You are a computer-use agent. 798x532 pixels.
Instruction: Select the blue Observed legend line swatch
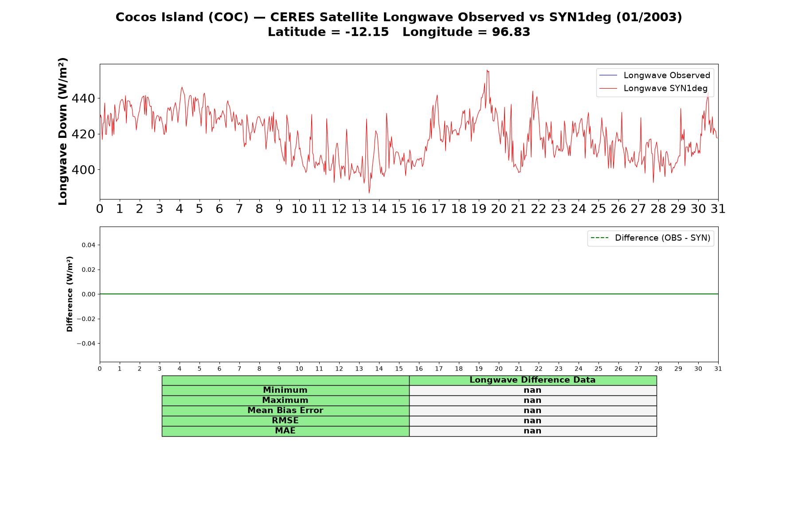tap(608, 75)
